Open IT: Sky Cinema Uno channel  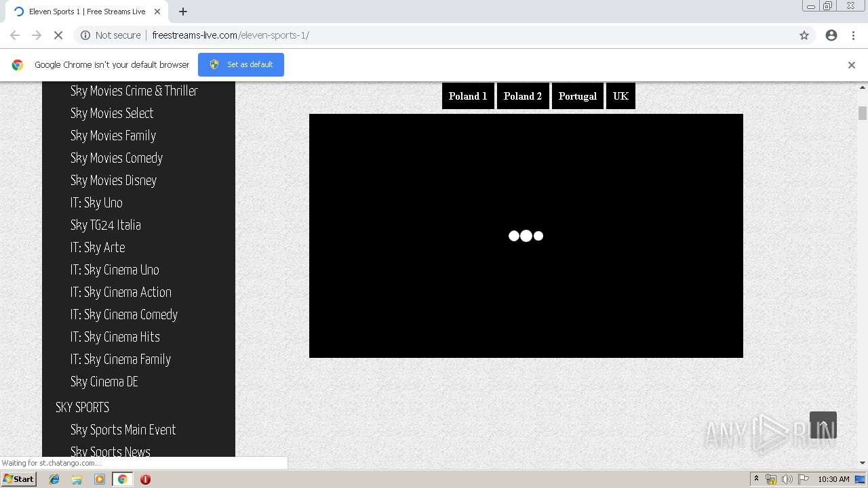[x=115, y=270]
